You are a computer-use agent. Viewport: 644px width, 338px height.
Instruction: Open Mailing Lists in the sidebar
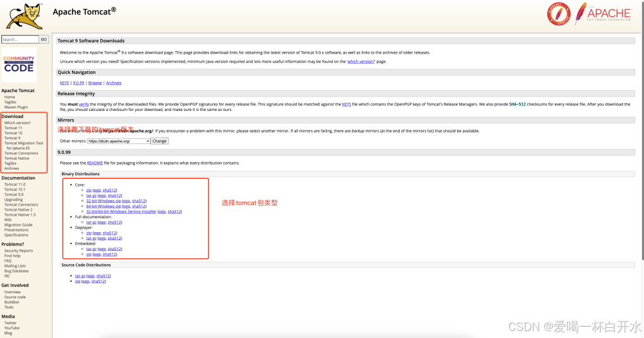coord(15,266)
